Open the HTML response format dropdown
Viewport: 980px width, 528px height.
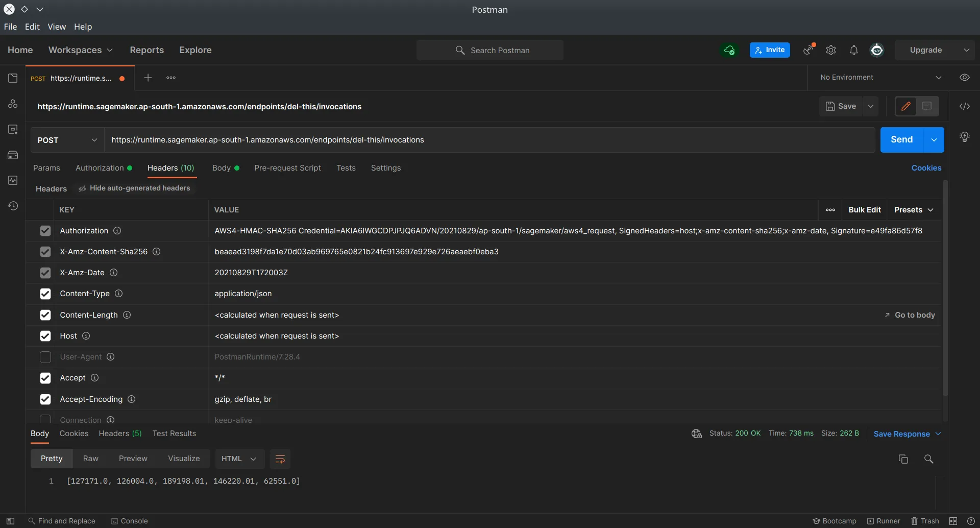[x=239, y=459]
